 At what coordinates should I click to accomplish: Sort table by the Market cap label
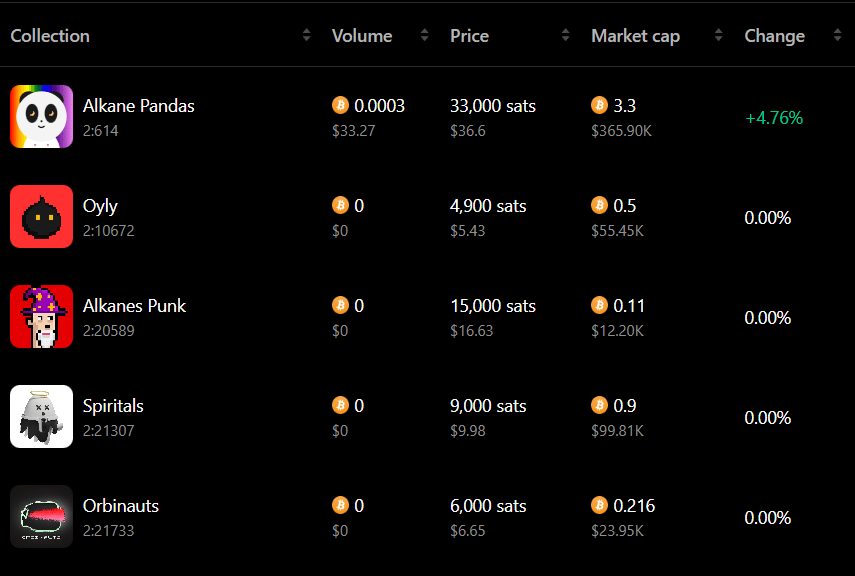[x=635, y=36]
